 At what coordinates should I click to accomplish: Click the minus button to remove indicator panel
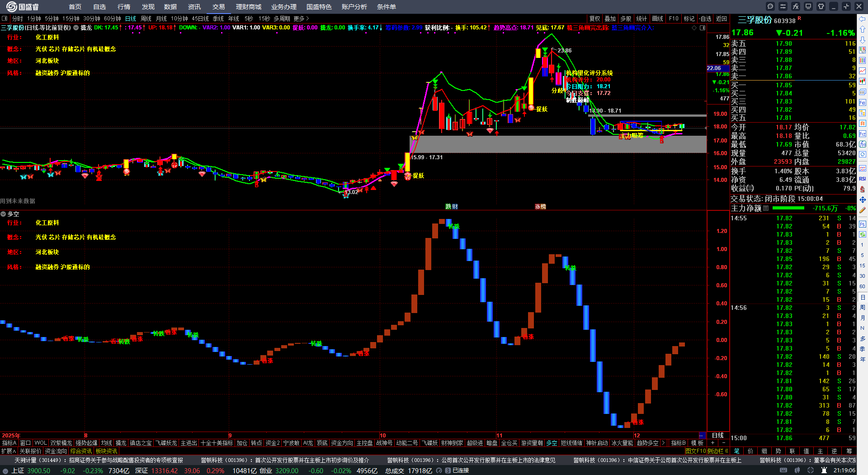(x=723, y=443)
